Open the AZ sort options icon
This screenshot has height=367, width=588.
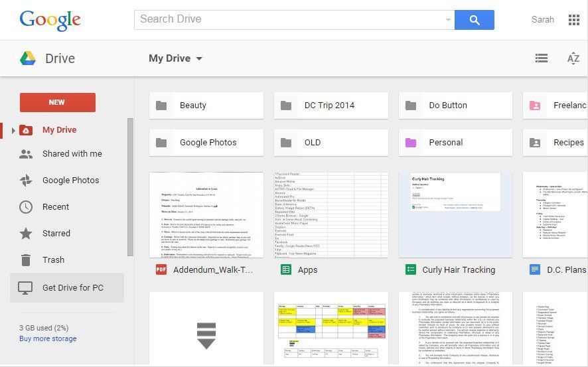pyautogui.click(x=573, y=58)
